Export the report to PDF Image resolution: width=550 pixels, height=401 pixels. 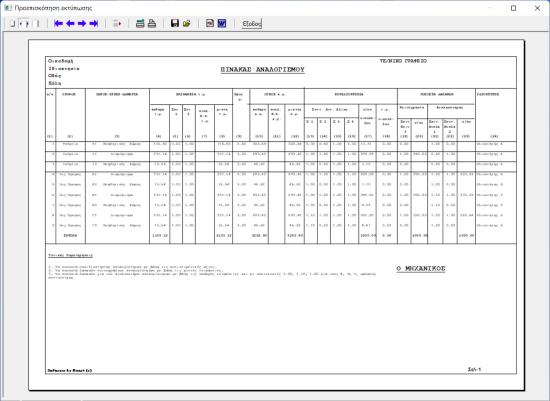click(210, 24)
